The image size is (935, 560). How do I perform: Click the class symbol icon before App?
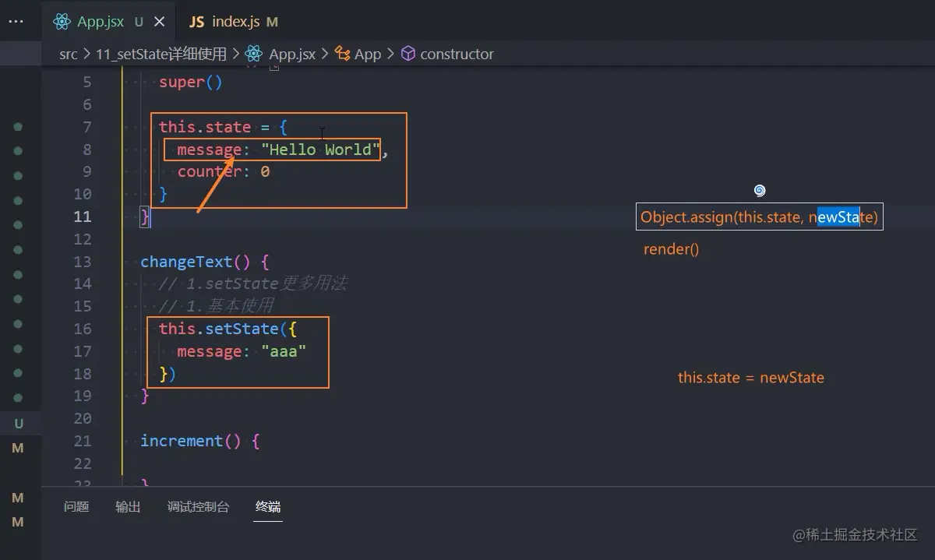tap(343, 54)
